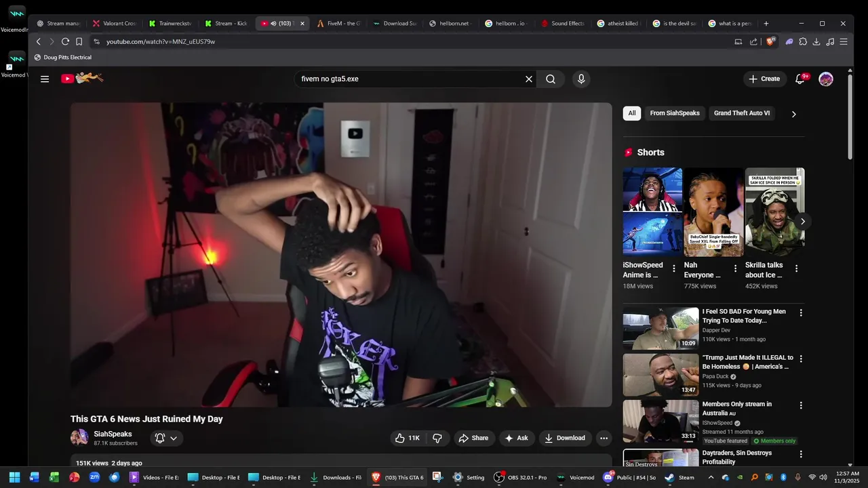Screen dimensions: 868x488
Task: Switch to the FiveM browser tab
Action: click(x=339, y=23)
